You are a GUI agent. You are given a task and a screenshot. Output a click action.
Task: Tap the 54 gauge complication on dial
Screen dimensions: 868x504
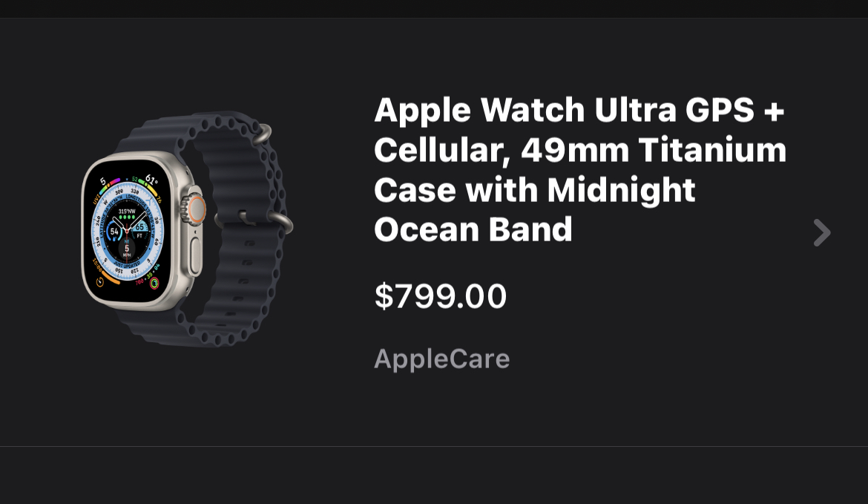[x=114, y=232]
